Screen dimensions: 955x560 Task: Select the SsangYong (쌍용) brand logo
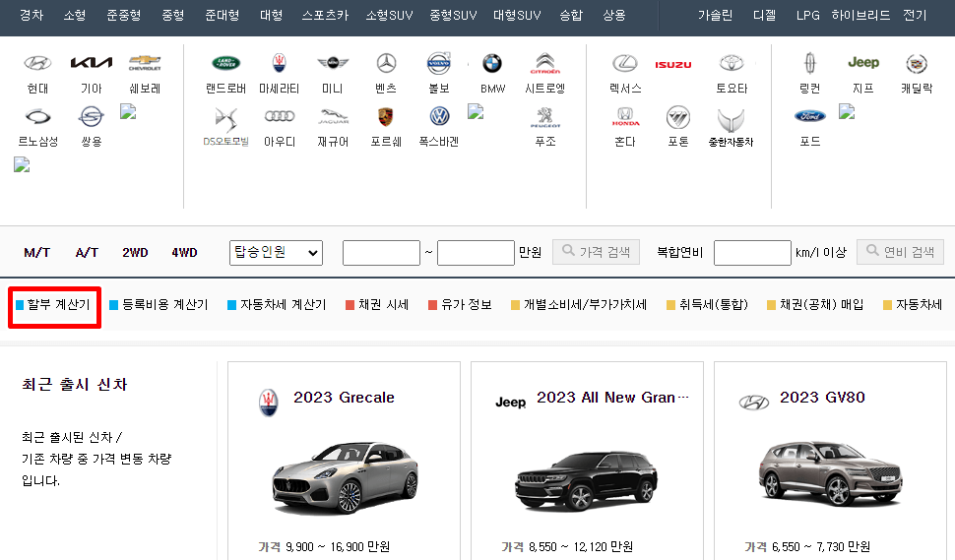click(92, 116)
